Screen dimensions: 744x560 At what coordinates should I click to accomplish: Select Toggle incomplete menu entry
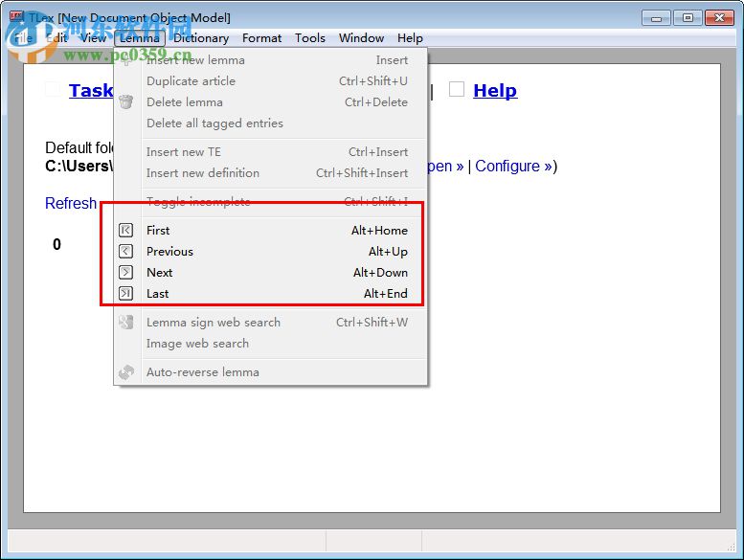pos(270,202)
